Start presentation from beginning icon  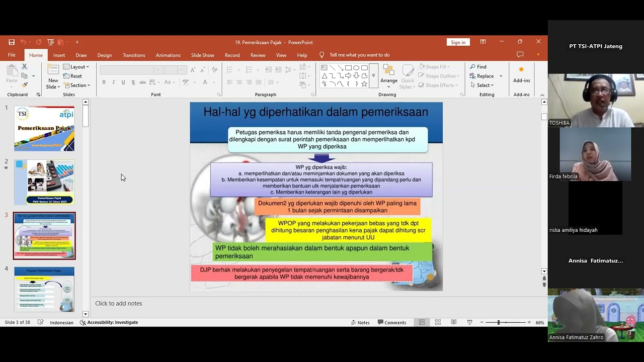50,42
